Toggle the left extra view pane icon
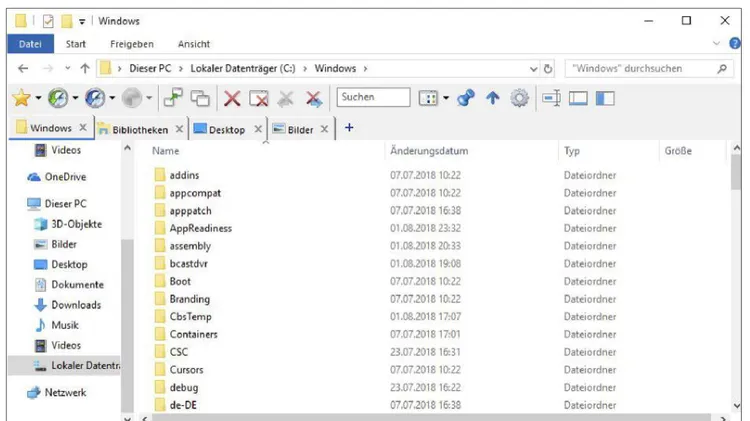The image size is (750, 421). point(605,98)
